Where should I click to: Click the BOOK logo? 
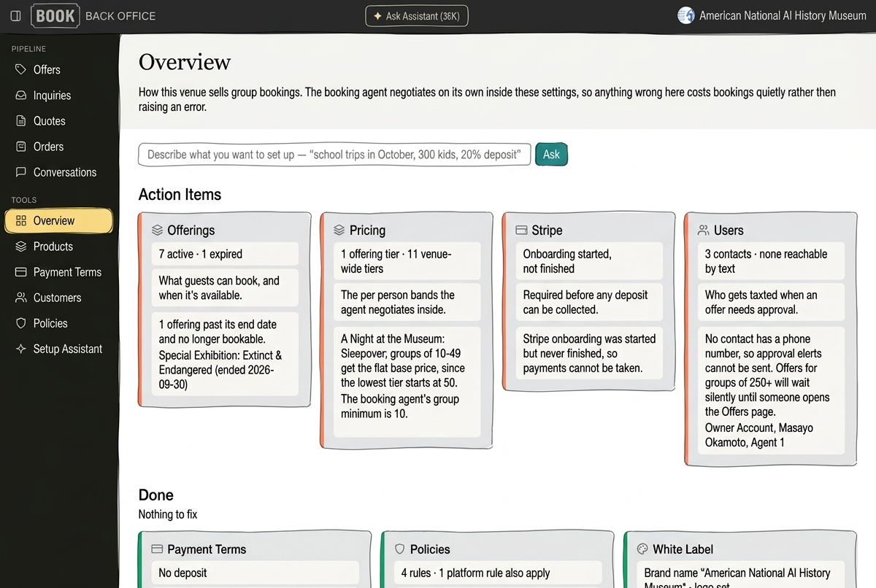(55, 15)
